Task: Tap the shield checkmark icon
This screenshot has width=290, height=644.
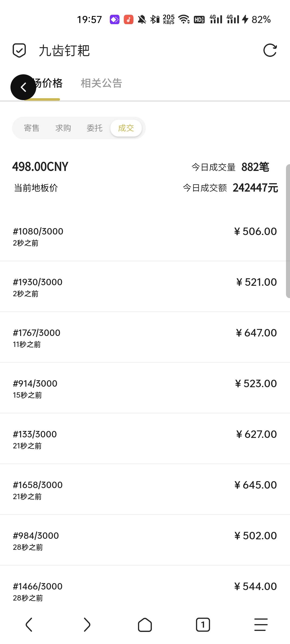Action: coord(19,50)
